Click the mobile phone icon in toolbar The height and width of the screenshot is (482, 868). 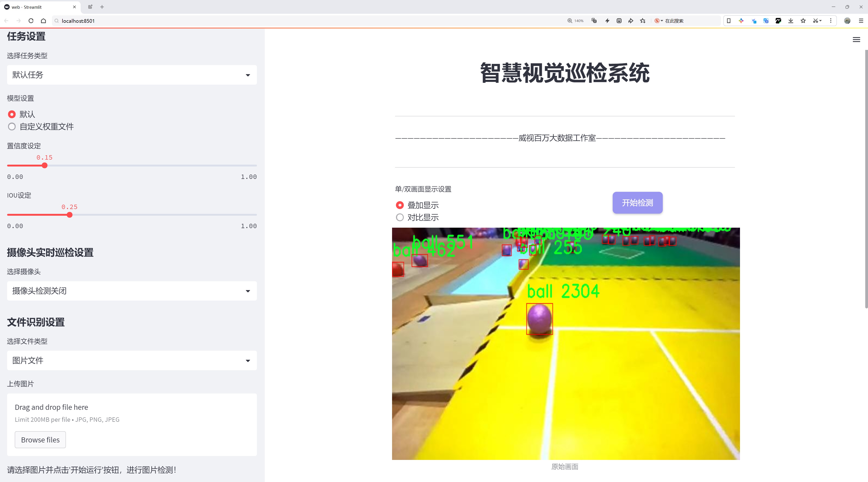(729, 20)
